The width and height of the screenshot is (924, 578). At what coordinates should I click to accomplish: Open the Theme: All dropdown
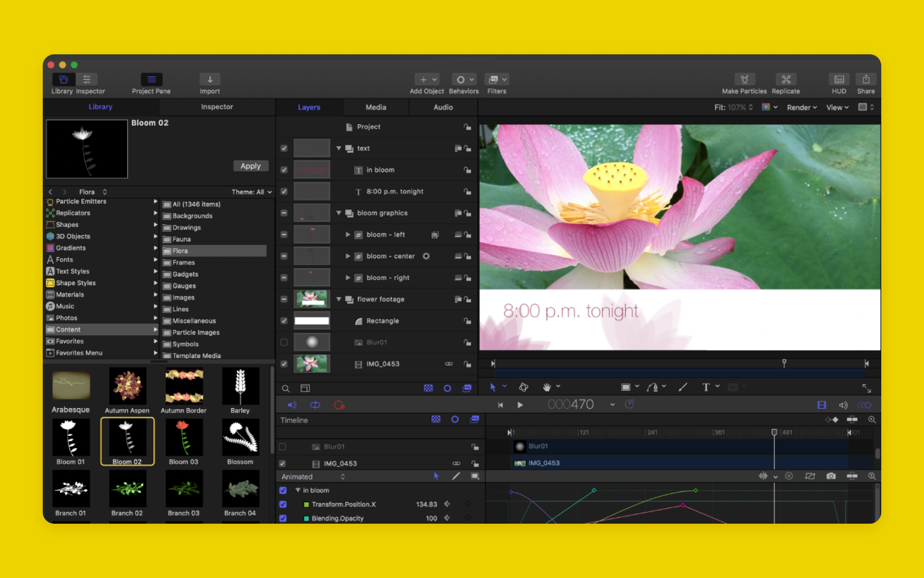[251, 191]
